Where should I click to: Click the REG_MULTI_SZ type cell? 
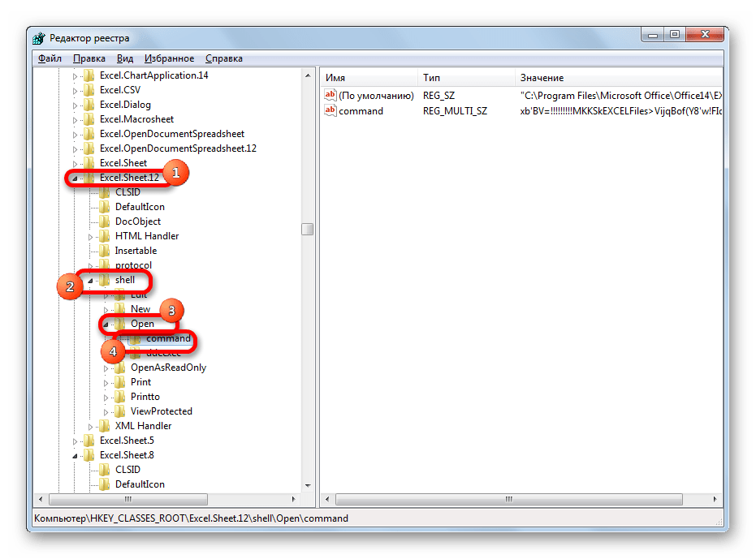[x=455, y=111]
